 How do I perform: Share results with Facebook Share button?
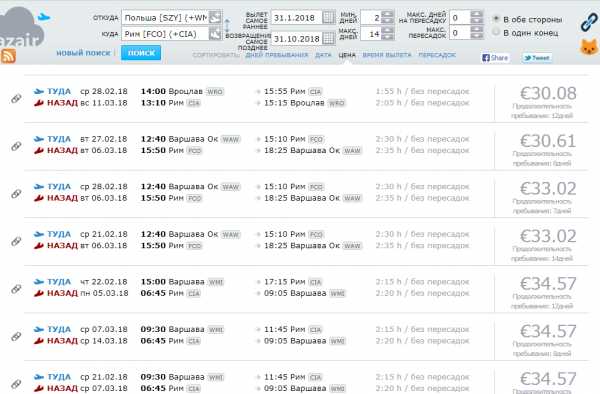tap(495, 58)
